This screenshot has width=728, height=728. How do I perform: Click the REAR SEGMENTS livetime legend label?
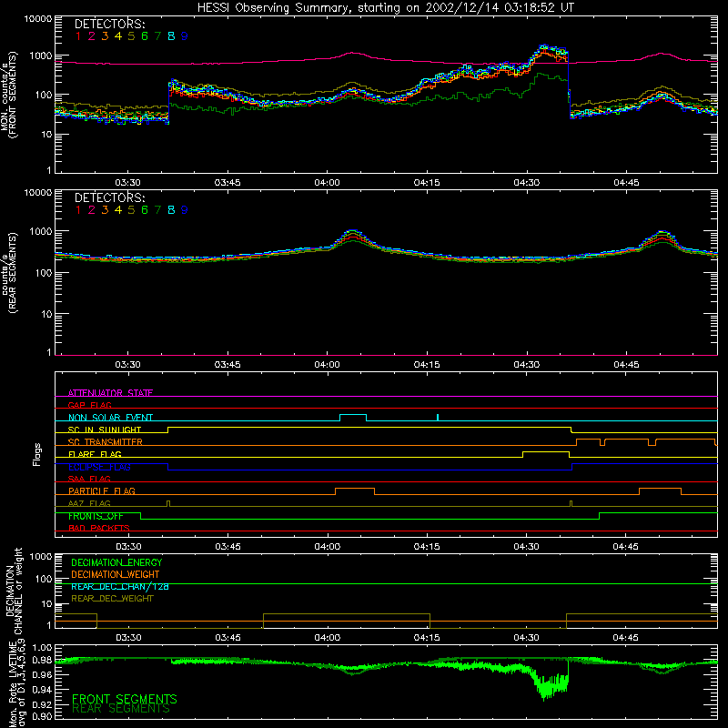(121, 709)
